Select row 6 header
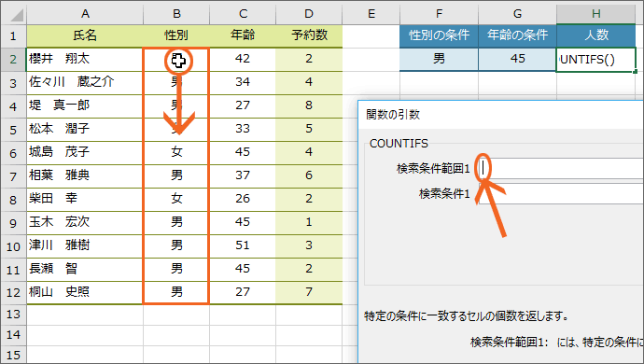 click(13, 152)
